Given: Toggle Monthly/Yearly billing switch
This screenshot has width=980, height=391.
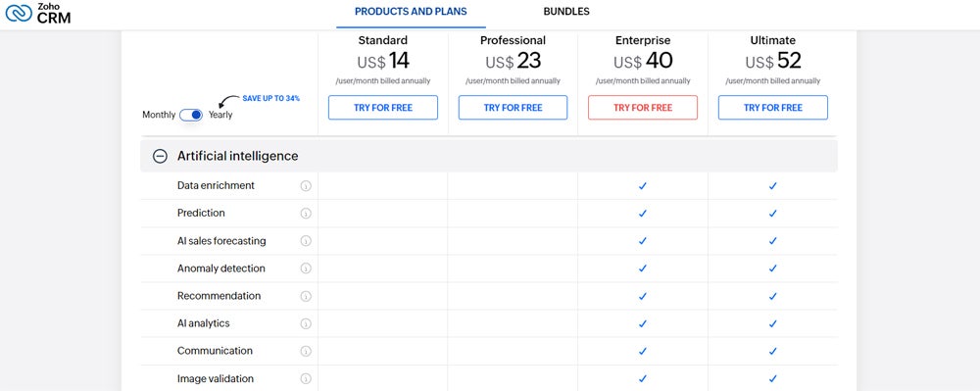Looking at the screenshot, I should coord(191,115).
